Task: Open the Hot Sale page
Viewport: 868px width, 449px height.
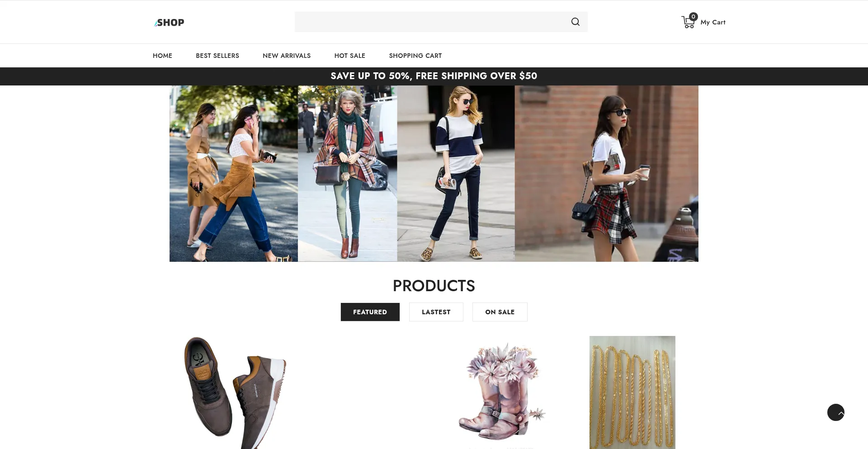Action: coord(349,56)
